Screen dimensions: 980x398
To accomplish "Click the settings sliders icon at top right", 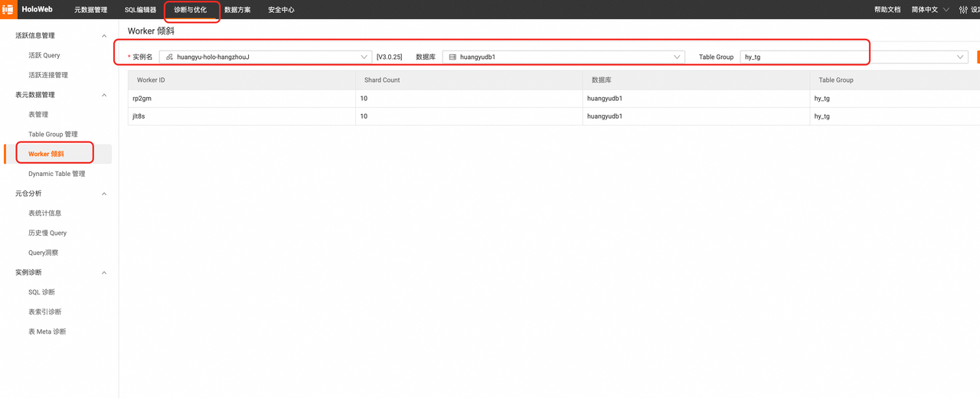I will [x=965, y=10].
